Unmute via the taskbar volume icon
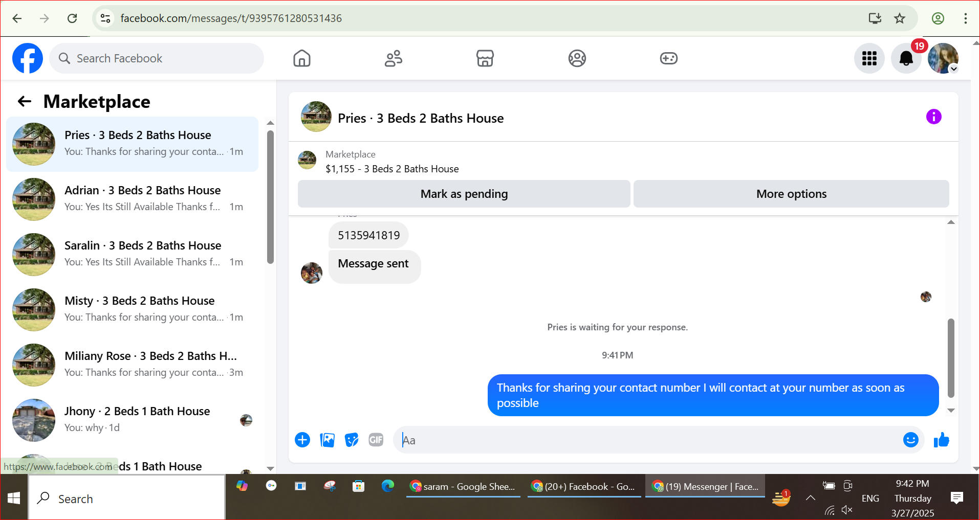The image size is (980, 520). pyautogui.click(x=847, y=510)
